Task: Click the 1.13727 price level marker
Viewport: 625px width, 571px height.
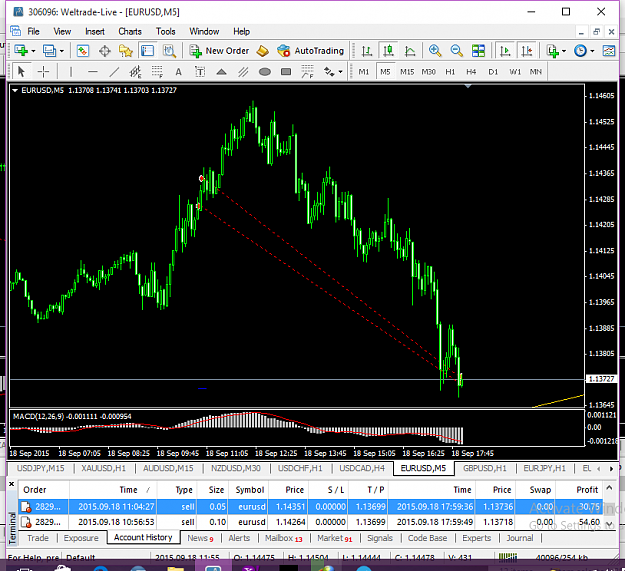Action: [602, 379]
